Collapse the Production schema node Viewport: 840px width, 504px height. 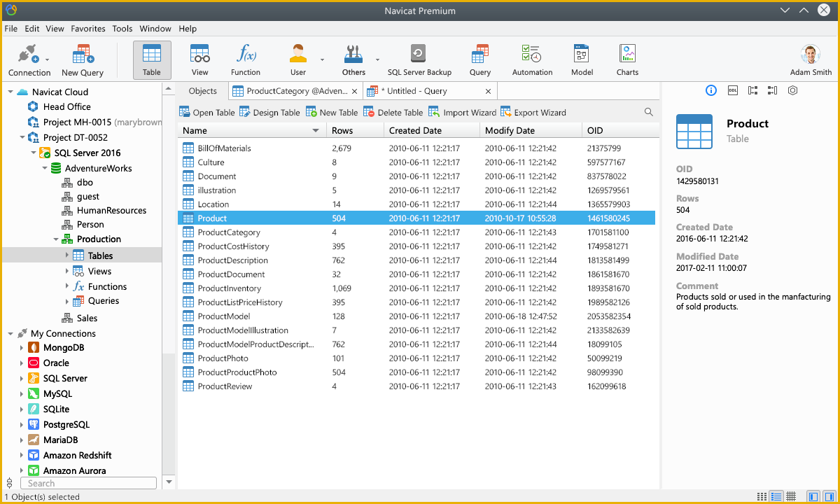[56, 239]
